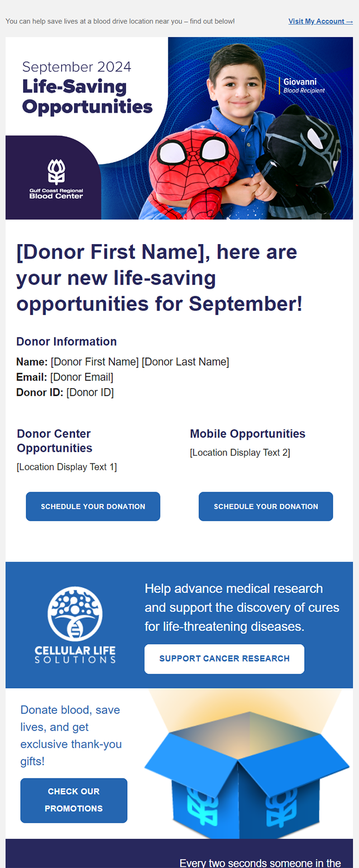Click the Support Cancer Research button

click(224, 659)
